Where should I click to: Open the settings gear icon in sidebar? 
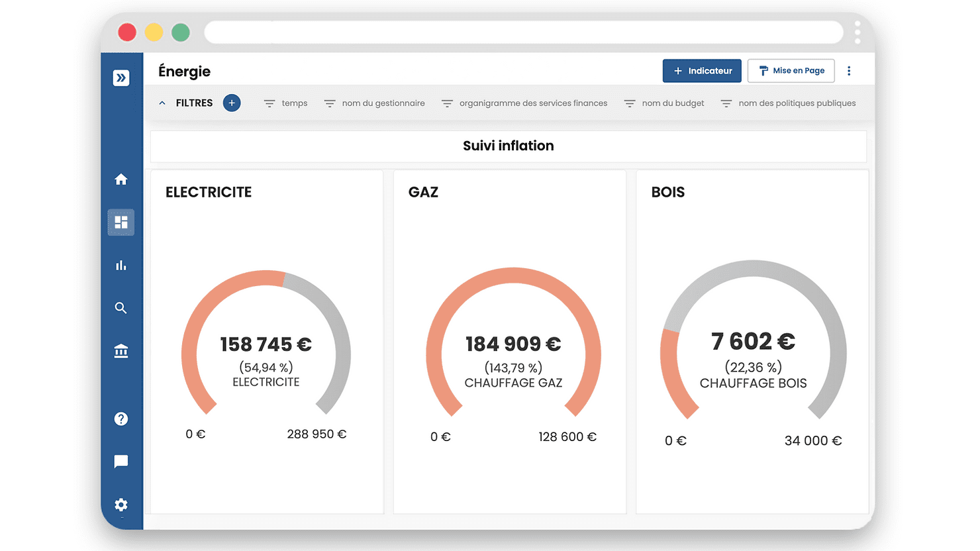click(121, 505)
